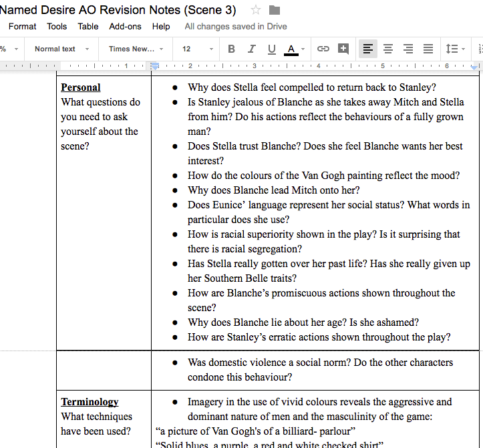Toggle italic formatting
This screenshot has width=483, height=448.
click(252, 49)
